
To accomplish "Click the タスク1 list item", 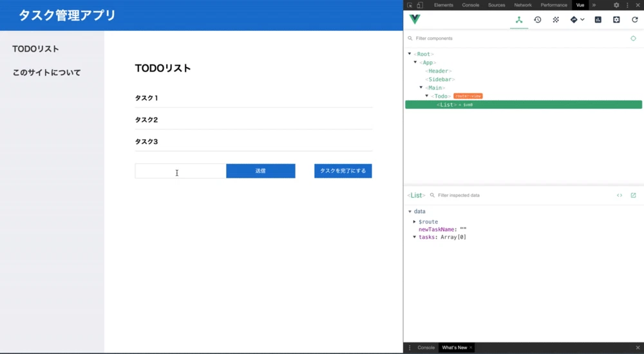I will (x=254, y=98).
